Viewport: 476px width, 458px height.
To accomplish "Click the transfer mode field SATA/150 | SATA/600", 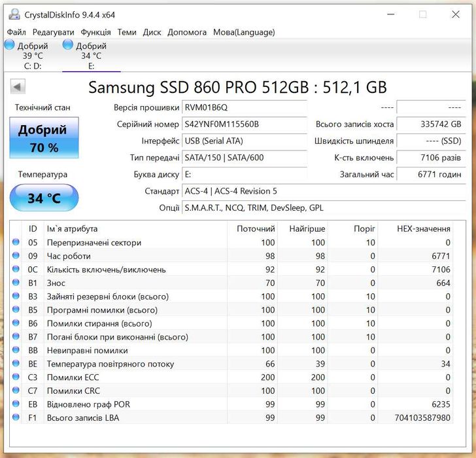I will 245,158.
